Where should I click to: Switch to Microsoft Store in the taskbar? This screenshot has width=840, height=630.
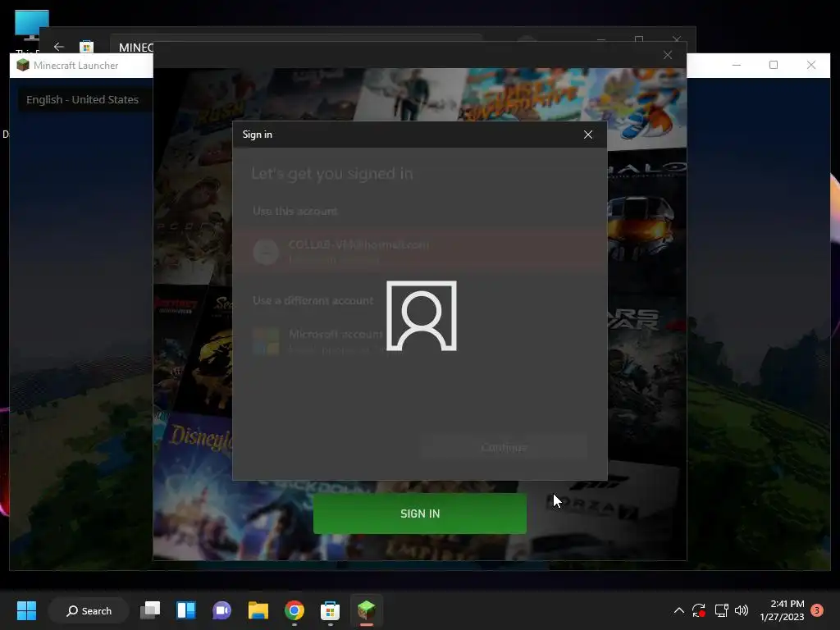point(330,610)
